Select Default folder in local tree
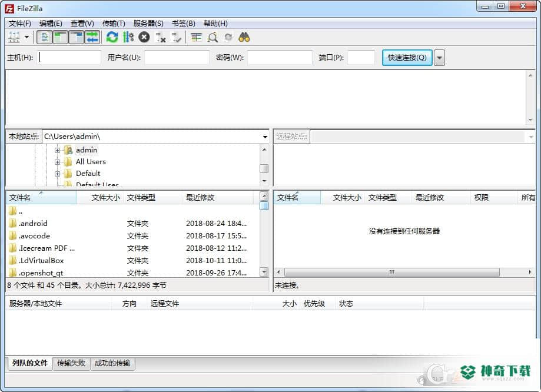Screen dimensions: 541x392 (88, 174)
